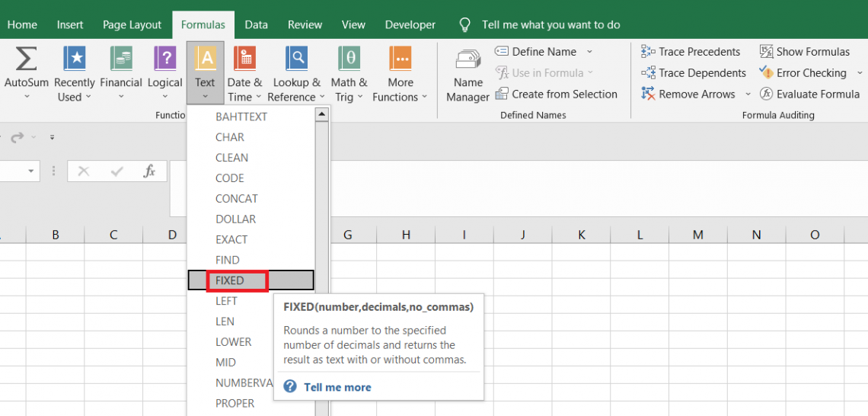Open Recently Used functions icon
This screenshot has height=416, width=868.
point(75,59)
